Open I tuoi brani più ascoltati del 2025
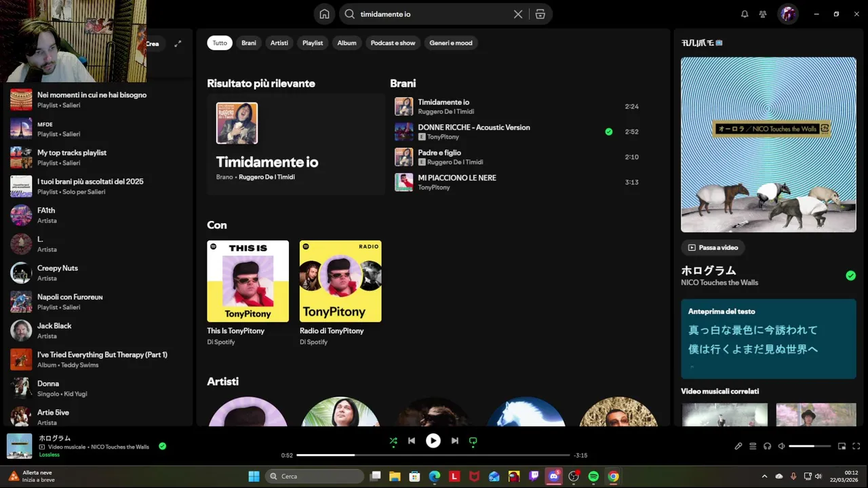The image size is (868, 488). 98,186
